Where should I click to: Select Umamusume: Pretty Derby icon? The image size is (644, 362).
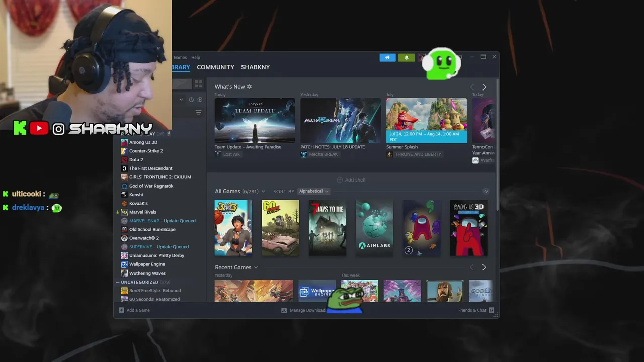(124, 255)
